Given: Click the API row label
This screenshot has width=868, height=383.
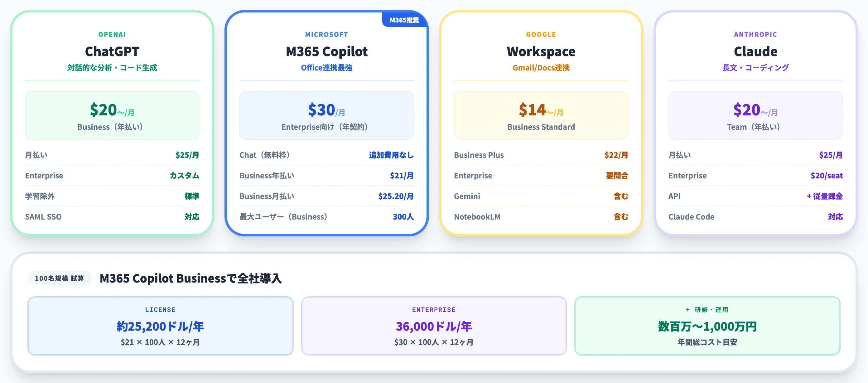Looking at the screenshot, I should pos(674,196).
